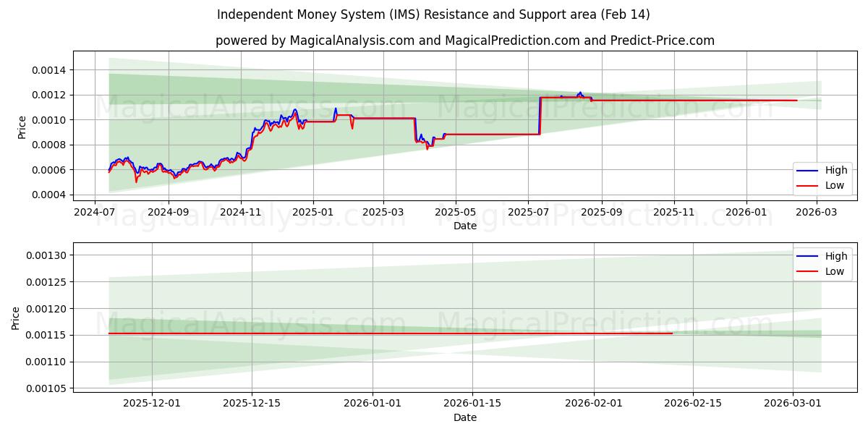Click the bottom chart date label 2026-02-01
868x434 pixels.
595,404
